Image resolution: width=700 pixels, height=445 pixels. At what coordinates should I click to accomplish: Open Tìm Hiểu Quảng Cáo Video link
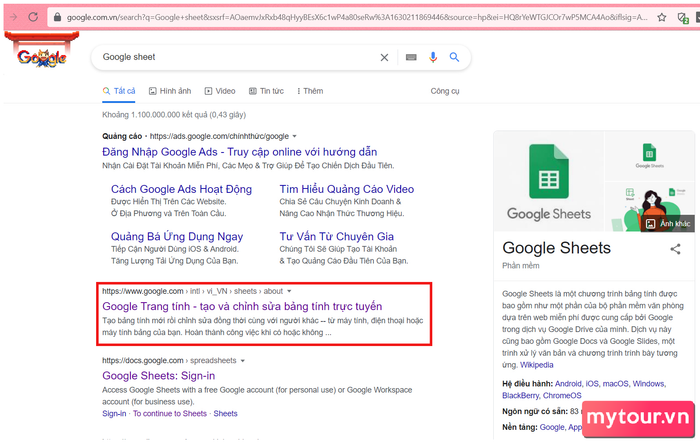[346, 189]
